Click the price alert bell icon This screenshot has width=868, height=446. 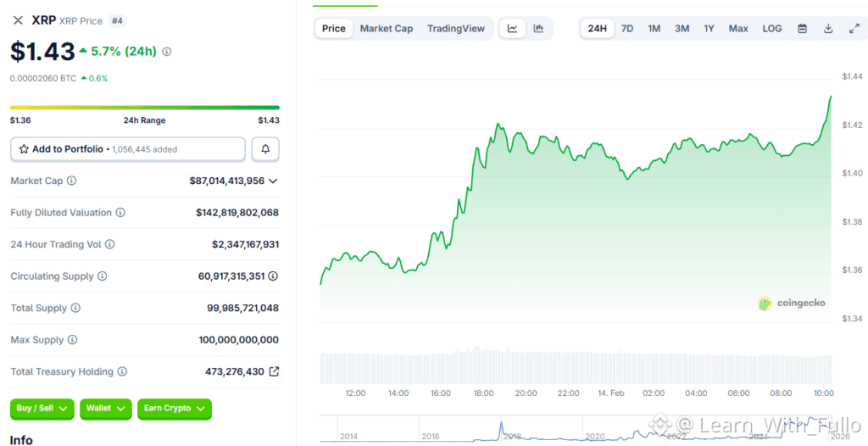coord(265,149)
